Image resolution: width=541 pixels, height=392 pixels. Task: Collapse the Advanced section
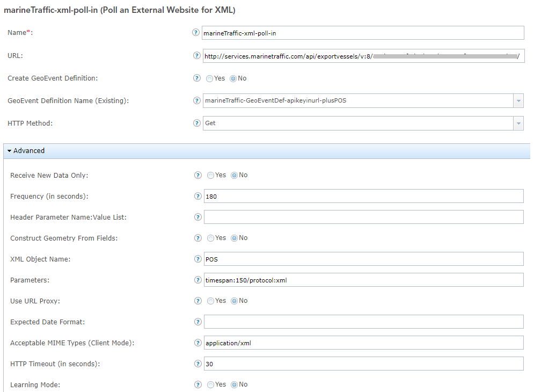coord(27,151)
